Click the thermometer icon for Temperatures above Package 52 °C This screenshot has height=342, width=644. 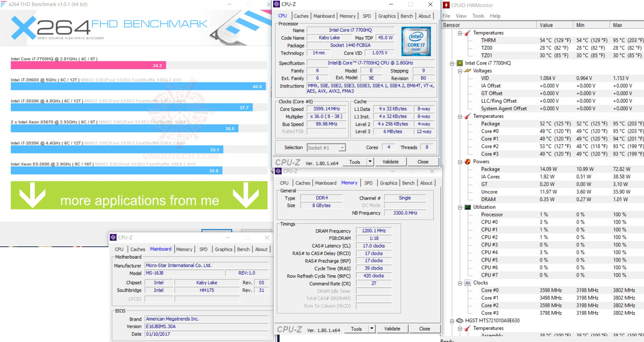468,116
